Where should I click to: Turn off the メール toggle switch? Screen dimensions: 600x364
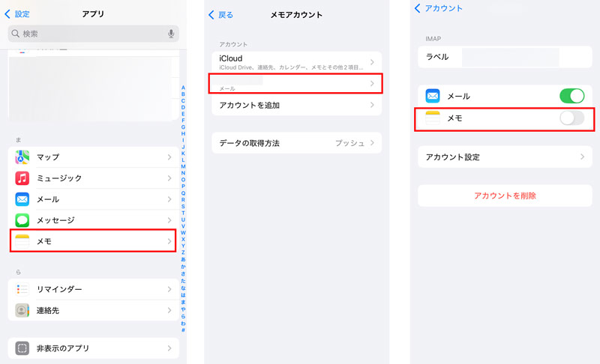point(571,96)
